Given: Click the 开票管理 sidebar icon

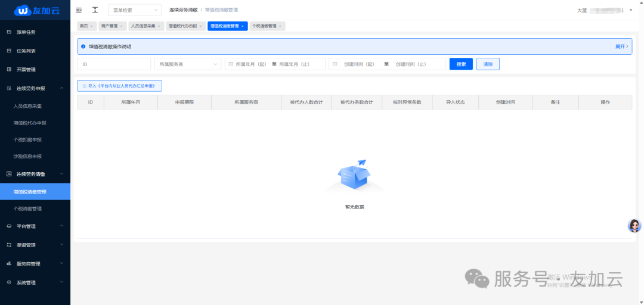Looking at the screenshot, I should [x=9, y=69].
